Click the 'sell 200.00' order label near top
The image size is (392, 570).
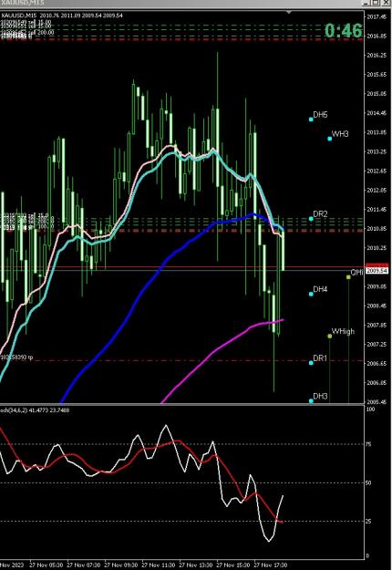coord(27,32)
